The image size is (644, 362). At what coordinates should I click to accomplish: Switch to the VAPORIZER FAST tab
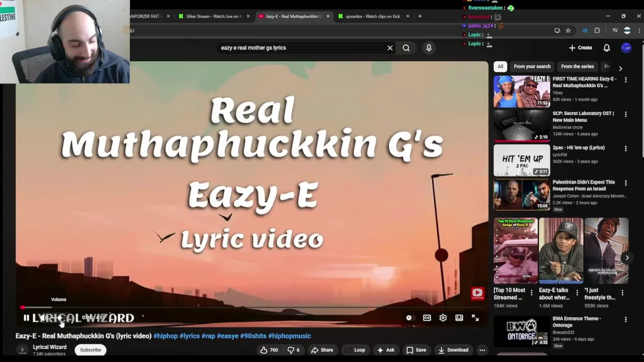(146, 16)
